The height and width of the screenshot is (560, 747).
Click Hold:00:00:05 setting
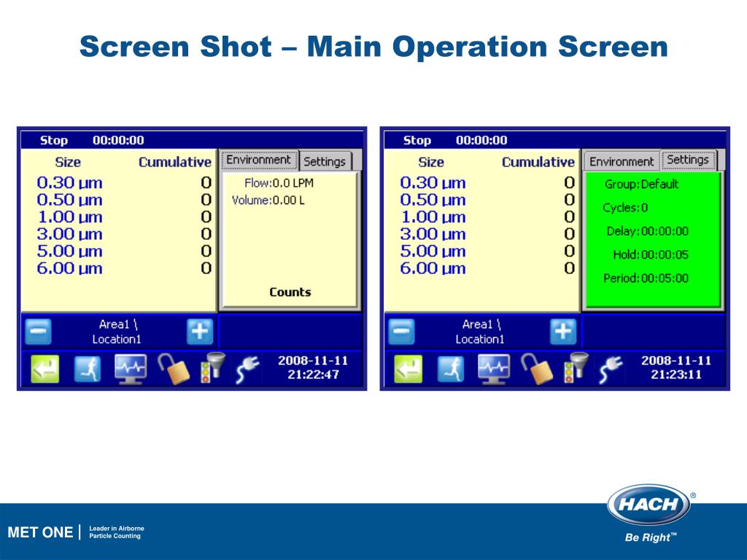point(651,254)
